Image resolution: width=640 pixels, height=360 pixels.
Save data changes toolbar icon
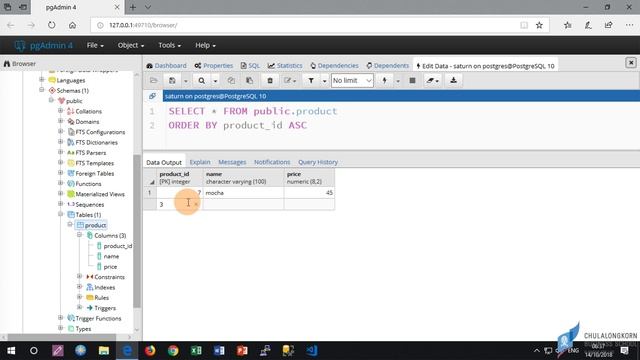pos(172,80)
